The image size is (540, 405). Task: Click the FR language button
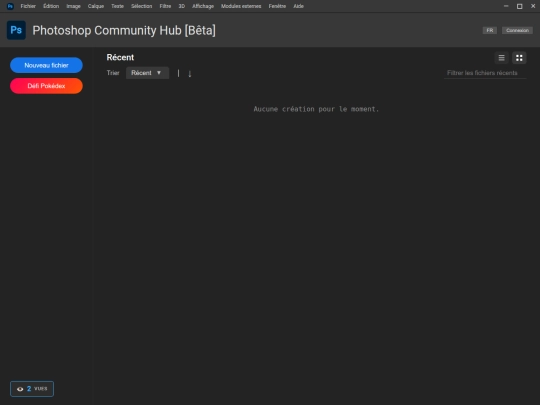point(490,30)
